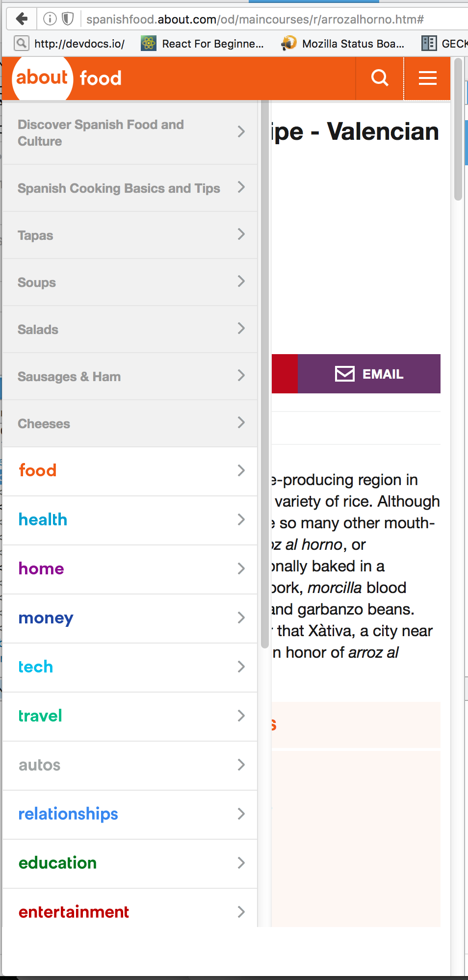Click the about logo circle
This screenshot has width=468, height=980.
tap(42, 78)
